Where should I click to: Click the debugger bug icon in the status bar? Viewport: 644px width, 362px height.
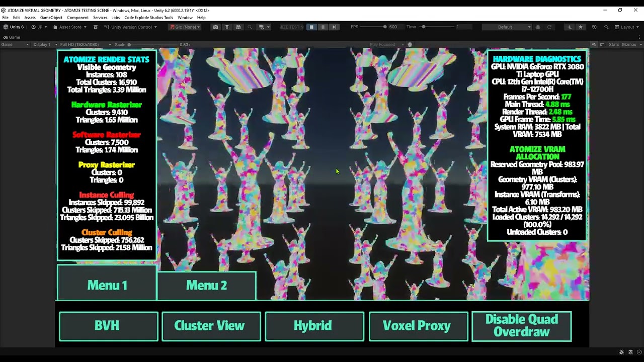coord(621,352)
